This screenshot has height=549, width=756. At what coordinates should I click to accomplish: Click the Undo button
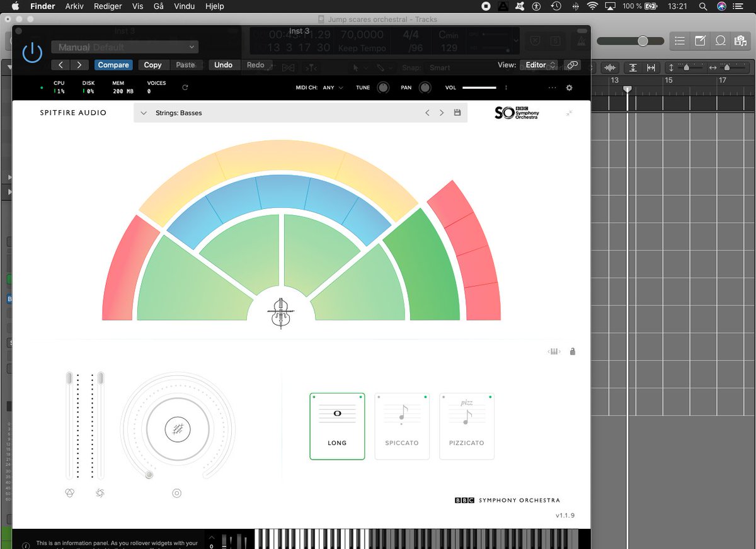coord(223,65)
